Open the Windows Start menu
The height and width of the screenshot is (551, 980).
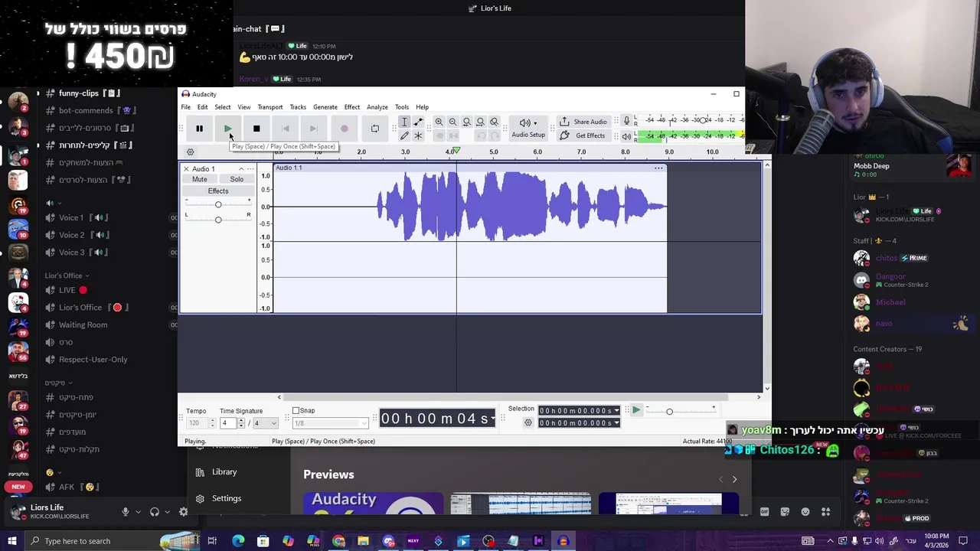pos(11,541)
